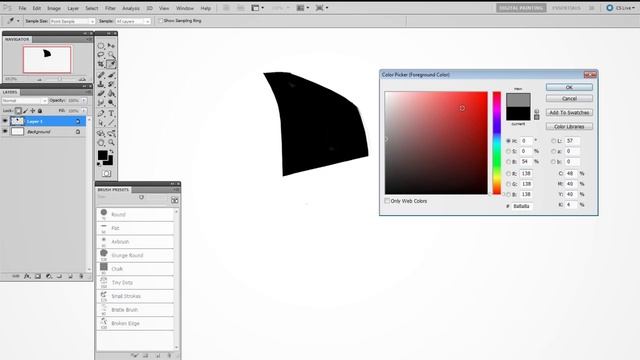Open the Layer menu
640x360 pixels.
pyautogui.click(x=73, y=8)
